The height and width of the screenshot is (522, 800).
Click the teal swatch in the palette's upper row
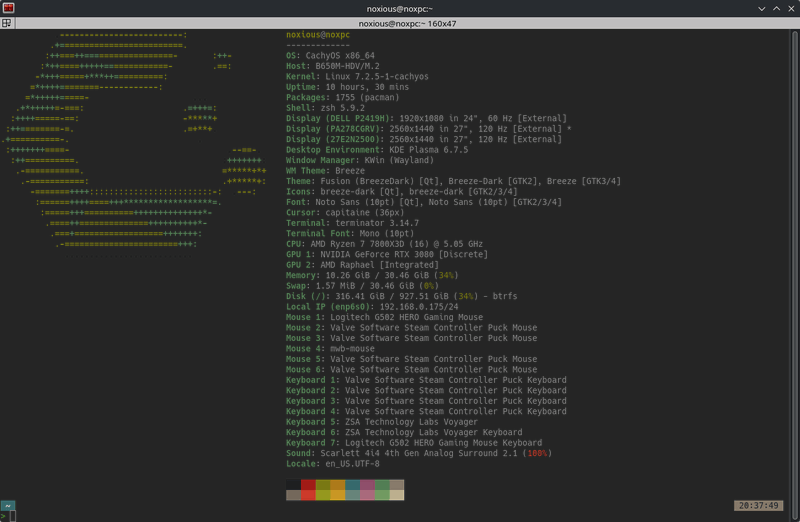pos(353,484)
